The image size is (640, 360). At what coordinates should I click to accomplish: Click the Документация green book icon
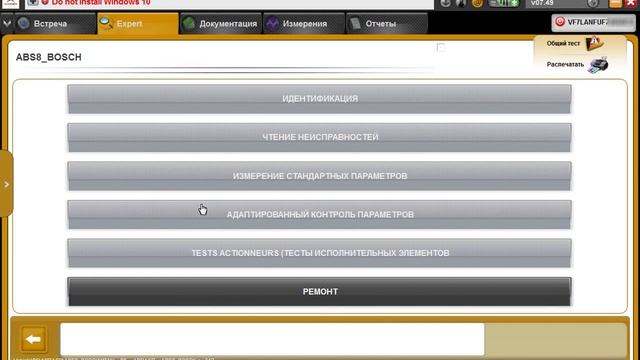(189, 24)
